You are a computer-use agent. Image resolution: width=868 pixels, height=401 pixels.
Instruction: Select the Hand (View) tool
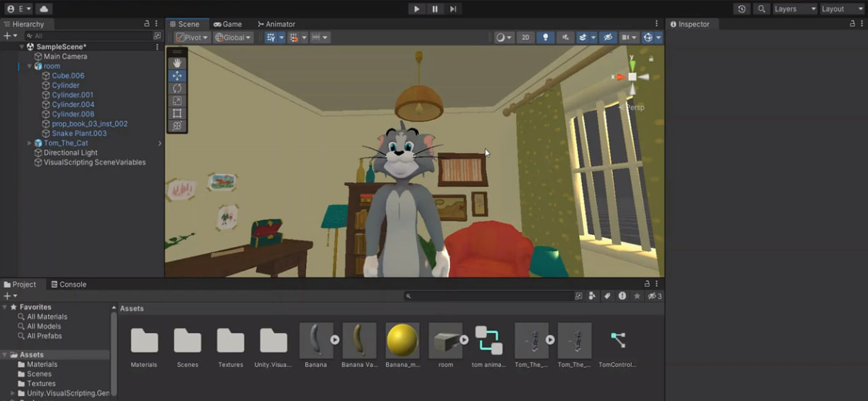pyautogui.click(x=177, y=63)
